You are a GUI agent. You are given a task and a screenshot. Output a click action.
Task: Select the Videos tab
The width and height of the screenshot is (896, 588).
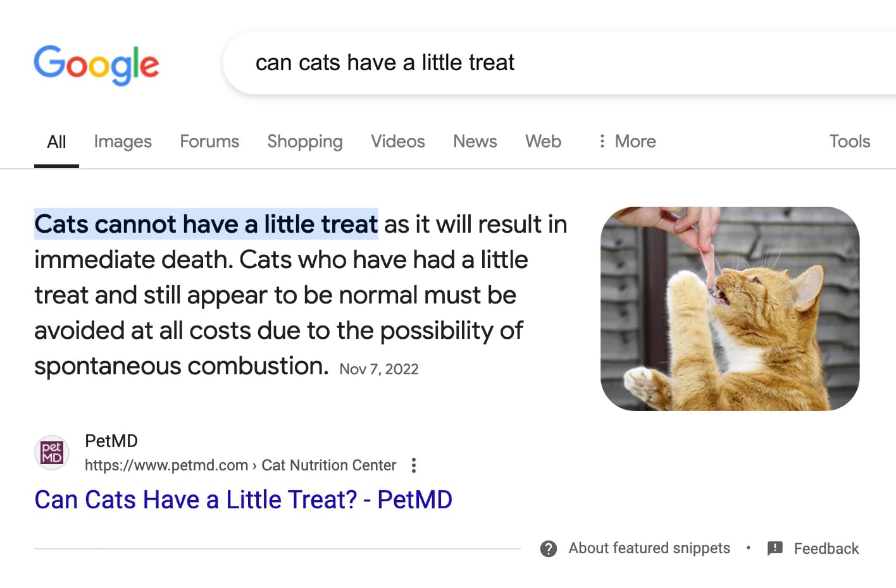point(397,141)
